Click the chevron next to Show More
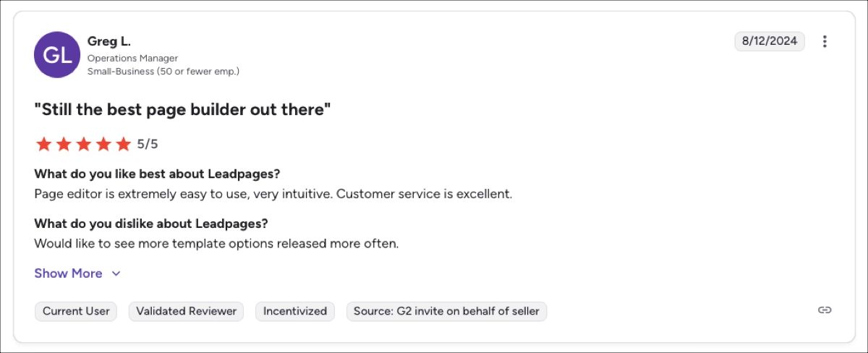868x353 pixels. point(116,273)
